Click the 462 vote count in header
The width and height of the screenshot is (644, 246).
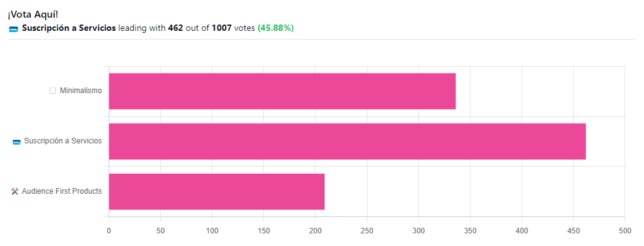point(175,28)
